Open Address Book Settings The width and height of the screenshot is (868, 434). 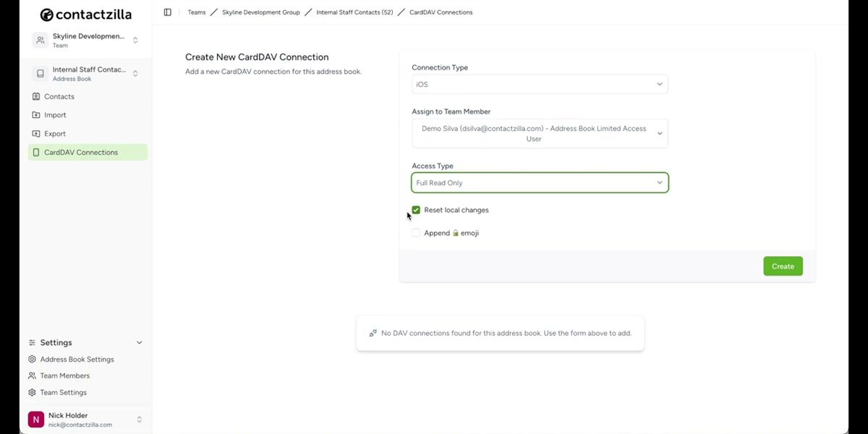[x=77, y=359]
